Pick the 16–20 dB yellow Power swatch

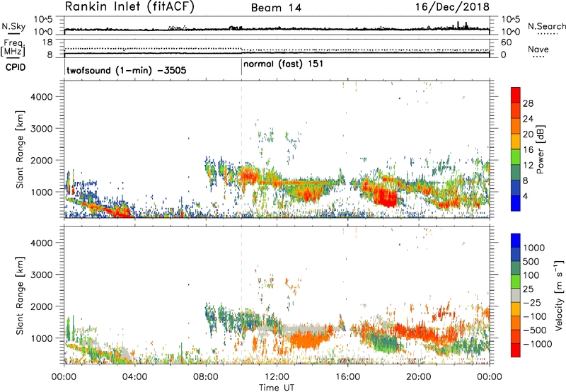(x=516, y=142)
